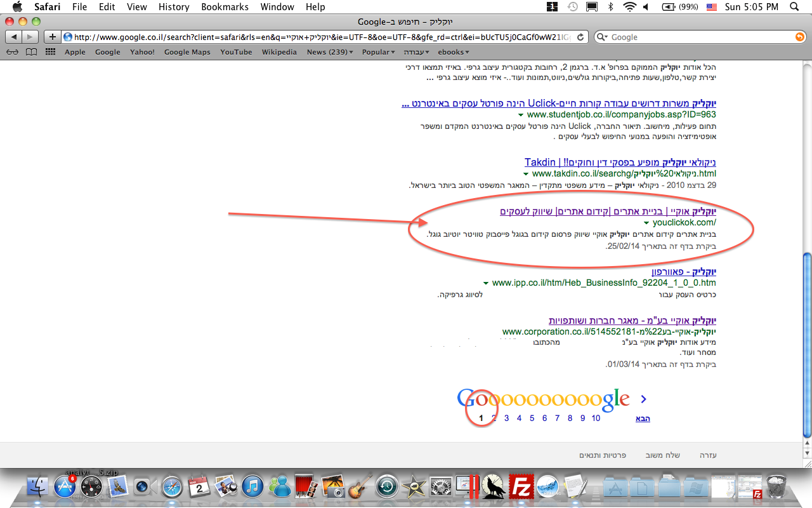Viewport: 812px width, 508px height.
Task: Open Google Maps bookmark in bookmarks bar
Action: [187, 52]
